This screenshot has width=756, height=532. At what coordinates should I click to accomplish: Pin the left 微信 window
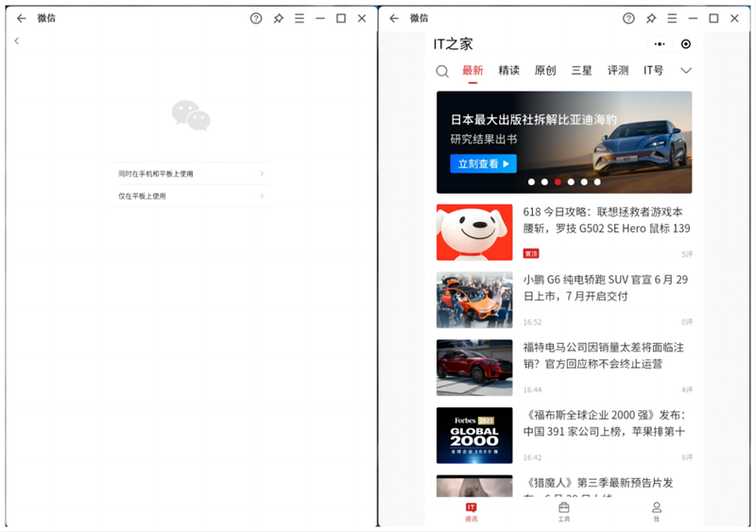coord(278,18)
